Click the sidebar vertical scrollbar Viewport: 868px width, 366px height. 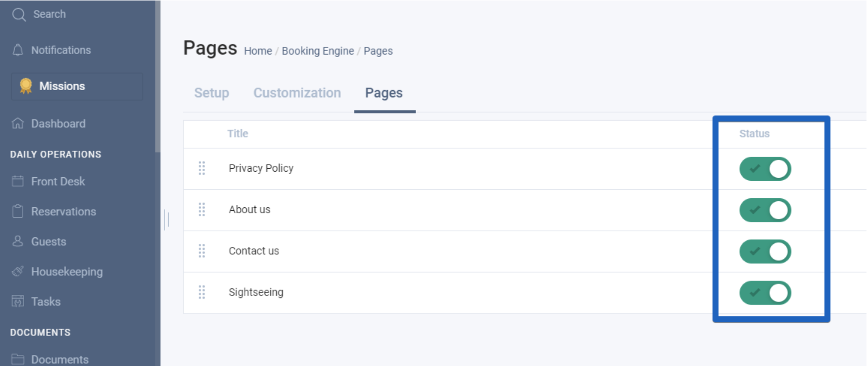pos(158,76)
